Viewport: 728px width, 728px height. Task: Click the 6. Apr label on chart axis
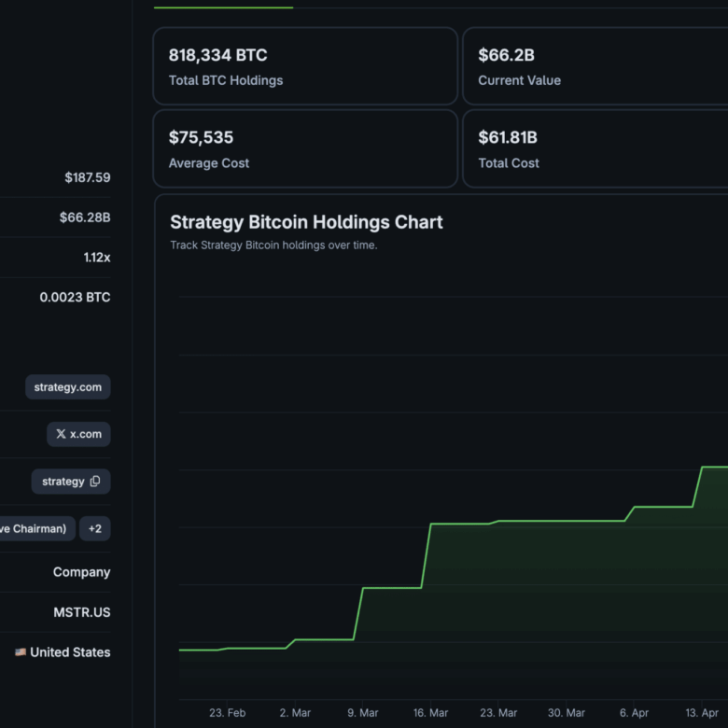634,712
